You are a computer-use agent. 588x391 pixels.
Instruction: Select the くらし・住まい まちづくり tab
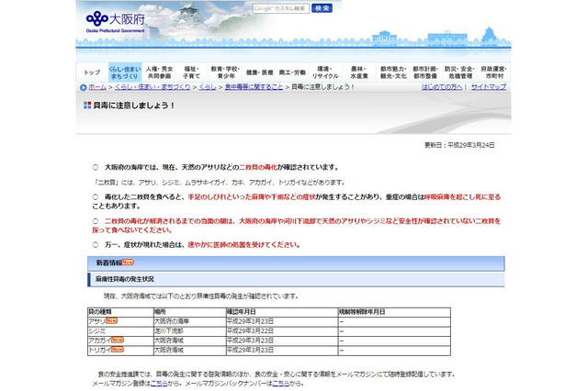pos(125,73)
